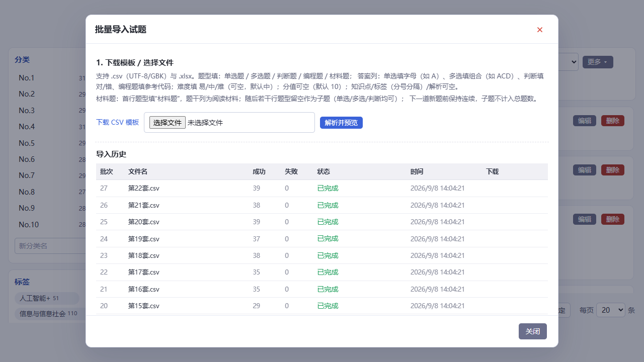The height and width of the screenshot is (362, 644).
Task: Click the 新分类名 input field
Action: click(x=50, y=246)
